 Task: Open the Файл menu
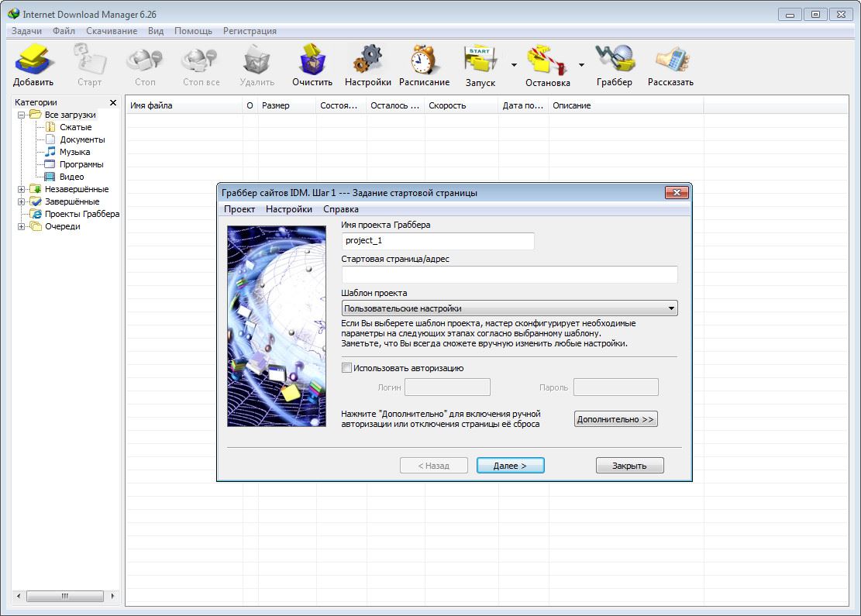click(x=64, y=31)
